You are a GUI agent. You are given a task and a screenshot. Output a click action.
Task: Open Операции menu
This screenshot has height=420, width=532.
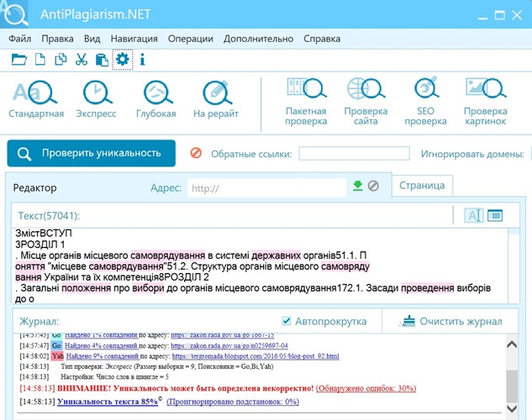(x=190, y=39)
